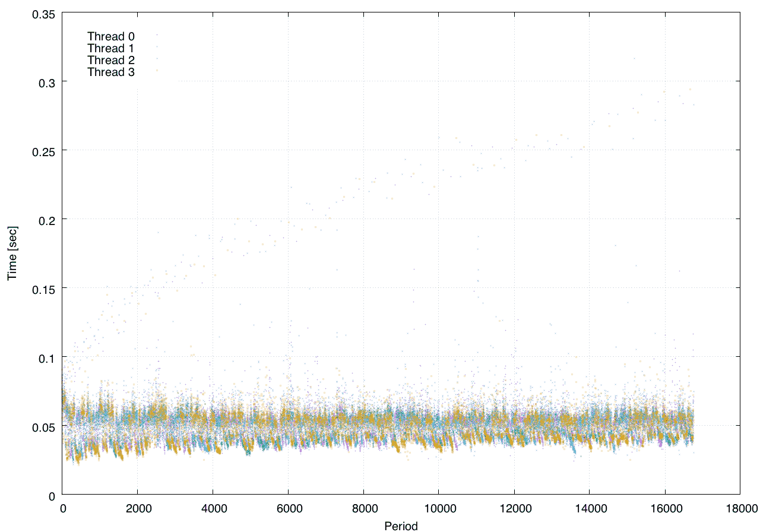
Task: Click the 8000 x-axis tick label
Action: 363,508
